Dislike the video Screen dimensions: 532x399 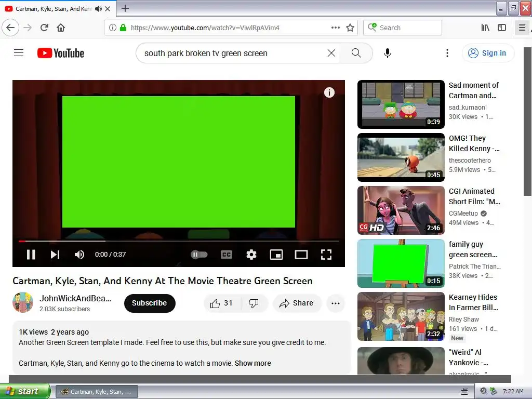tap(254, 303)
